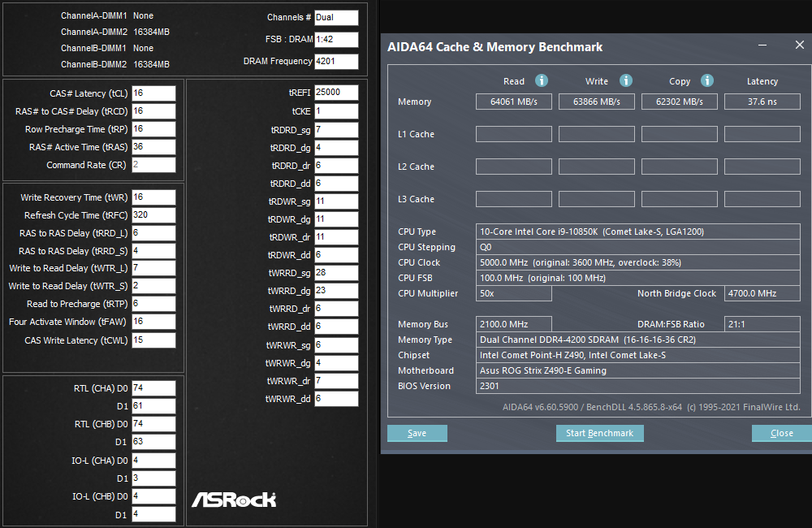Click the Read to Precharge (tRTP) field
812x528 pixels.
pyautogui.click(x=153, y=304)
